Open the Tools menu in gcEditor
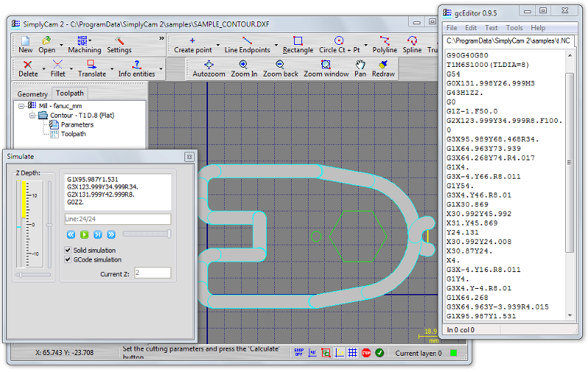 click(x=514, y=28)
